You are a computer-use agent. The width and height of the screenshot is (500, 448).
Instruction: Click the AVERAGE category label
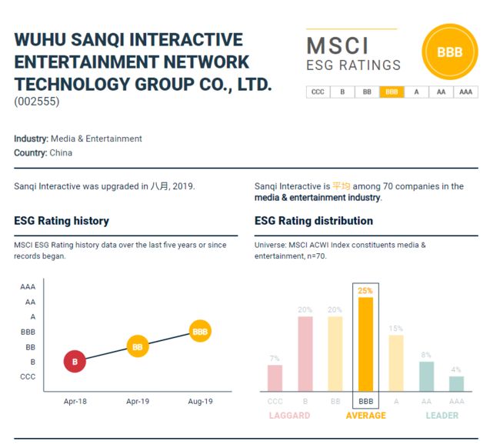365,416
